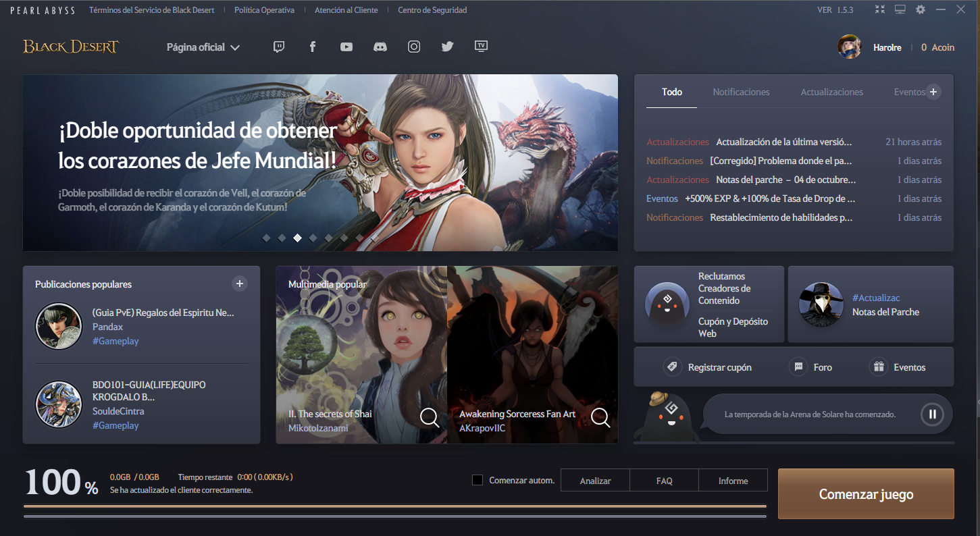Click the YouTube channel icon
980x536 pixels.
click(346, 46)
